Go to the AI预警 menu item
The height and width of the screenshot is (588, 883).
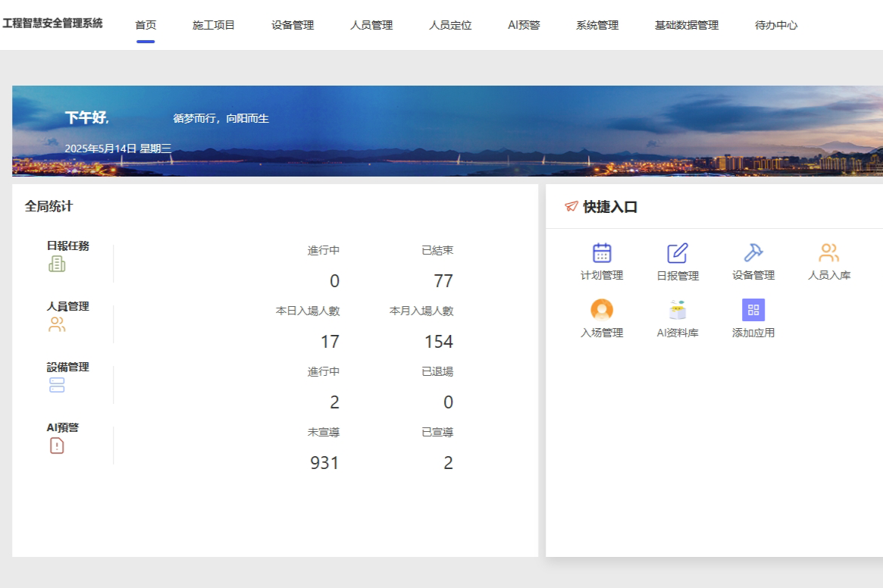[x=524, y=25]
